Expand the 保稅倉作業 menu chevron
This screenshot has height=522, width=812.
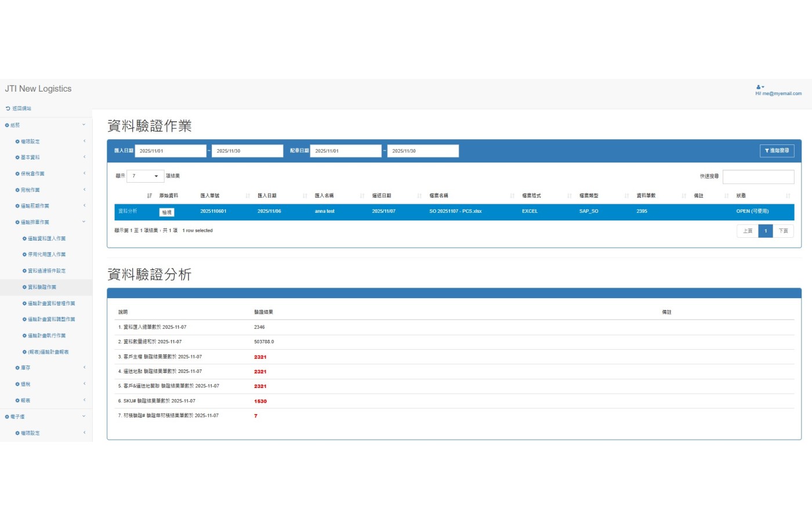tap(84, 173)
